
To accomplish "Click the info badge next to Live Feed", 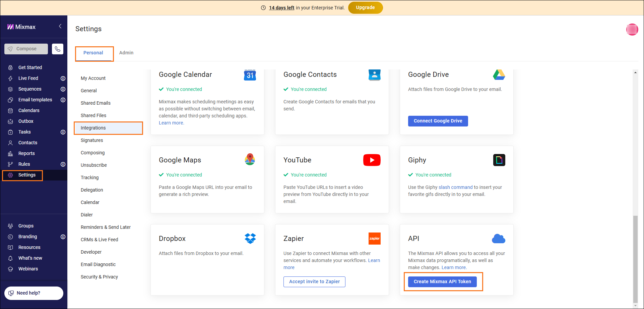I will pyautogui.click(x=63, y=79).
